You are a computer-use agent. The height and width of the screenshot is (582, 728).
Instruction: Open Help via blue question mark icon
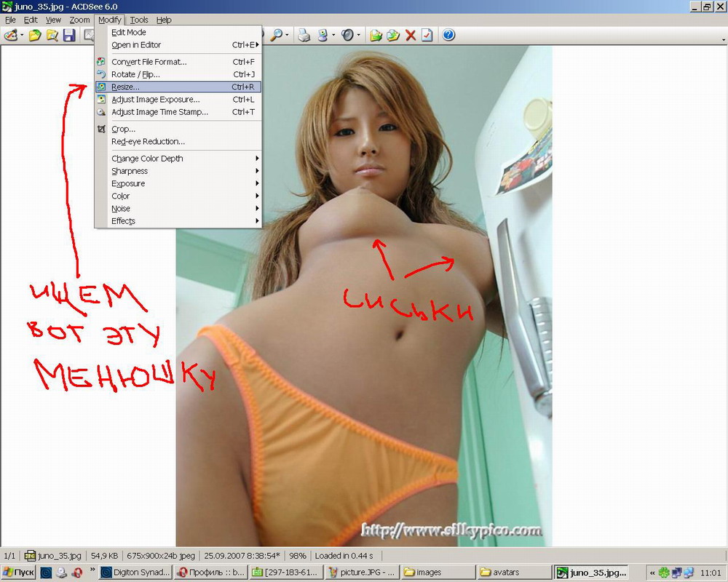(x=448, y=35)
